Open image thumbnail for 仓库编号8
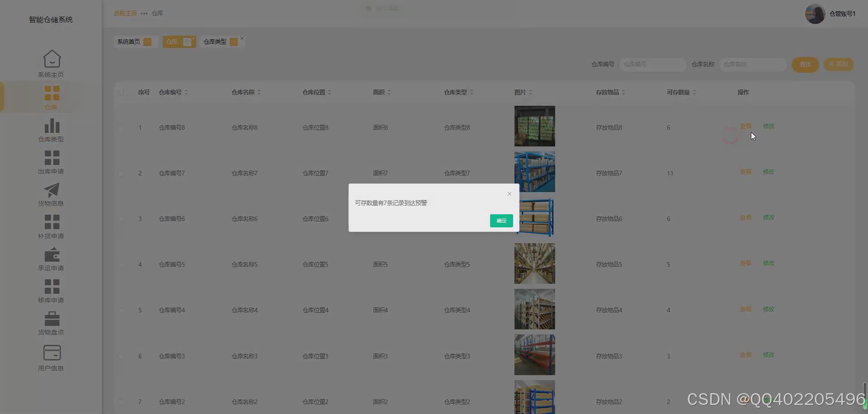The image size is (868, 414). click(534, 126)
